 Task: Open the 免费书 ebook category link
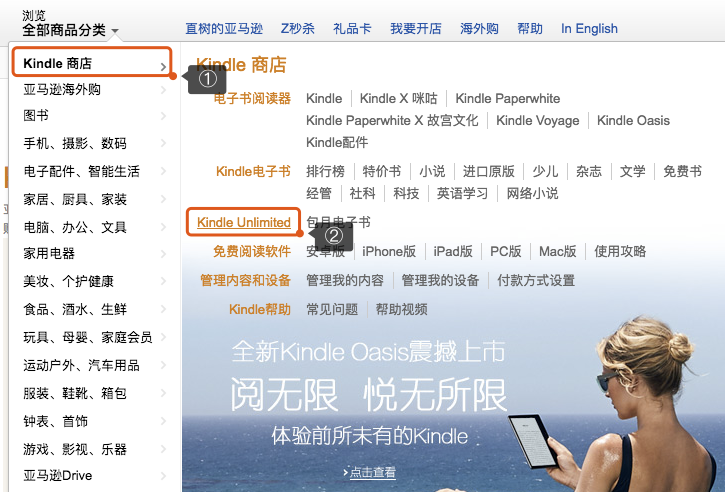click(x=682, y=171)
